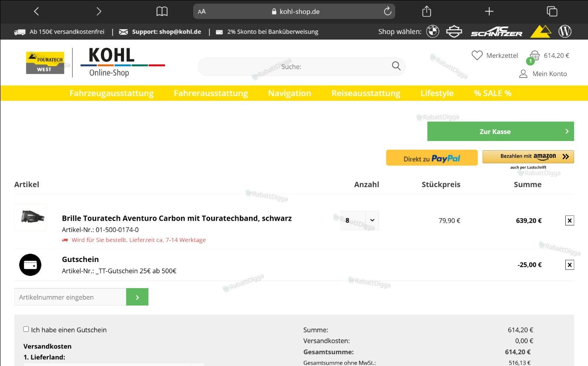Click the Touratech West logo
Screen dimensions: 588x366
click(x=45, y=63)
